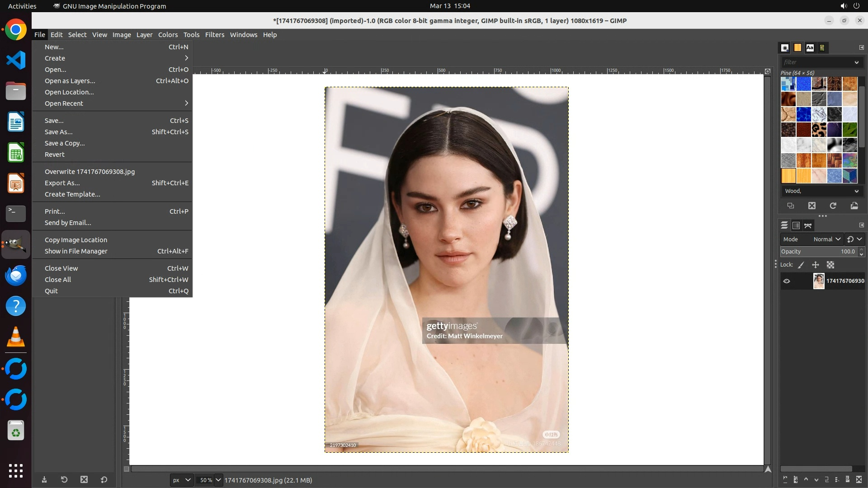The image size is (868, 488).
Task: Select the leopard print pattern thumbnail
Action: [819, 130]
